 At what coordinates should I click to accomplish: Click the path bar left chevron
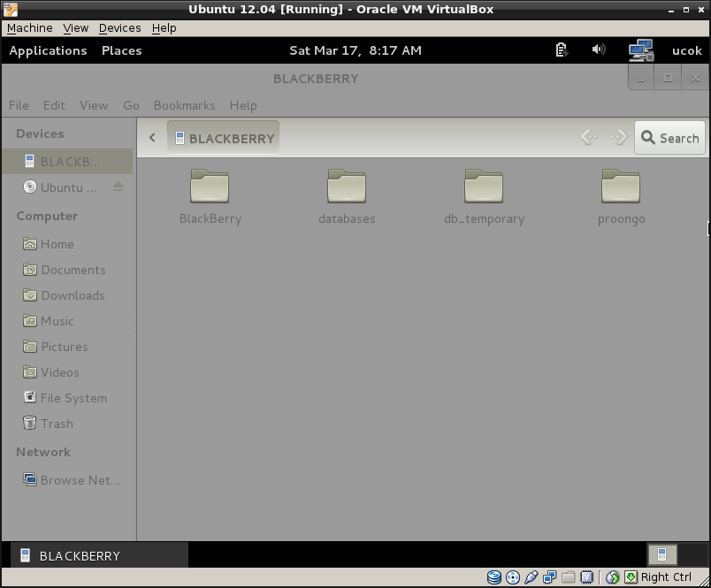(152, 137)
